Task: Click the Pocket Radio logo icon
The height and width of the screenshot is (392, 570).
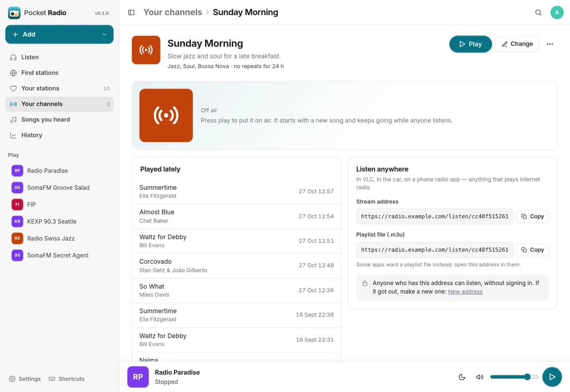Action: coord(14,13)
